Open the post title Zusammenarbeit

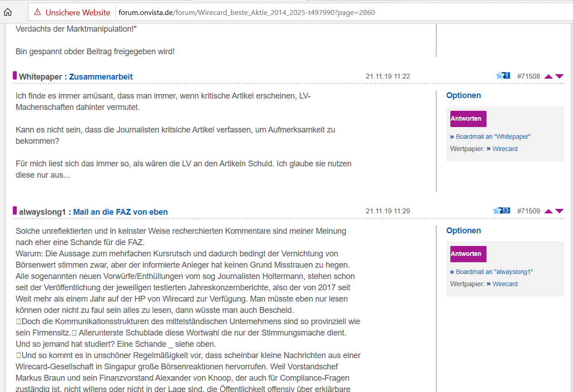click(100, 76)
